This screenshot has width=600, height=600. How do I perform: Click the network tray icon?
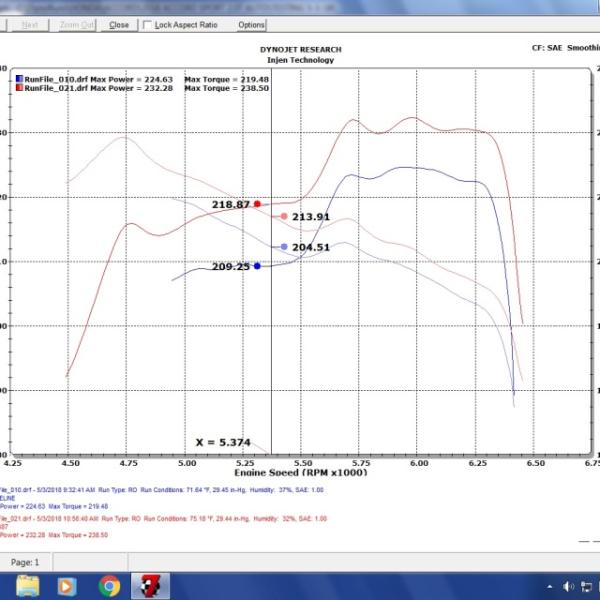(x=586, y=586)
